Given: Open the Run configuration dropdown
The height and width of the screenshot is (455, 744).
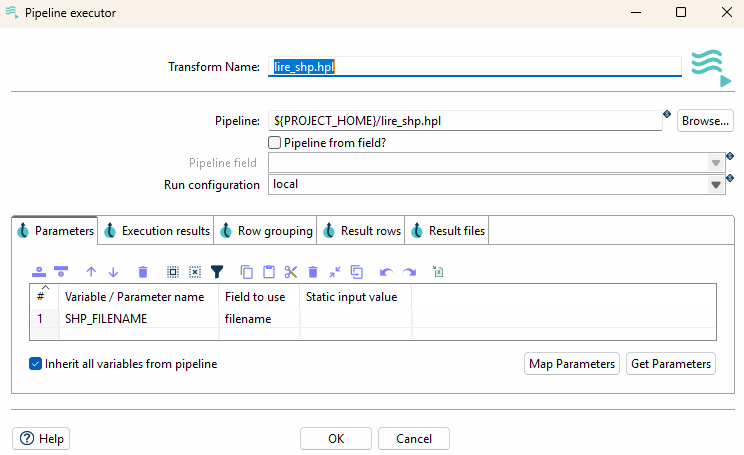Looking at the screenshot, I should tap(716, 185).
